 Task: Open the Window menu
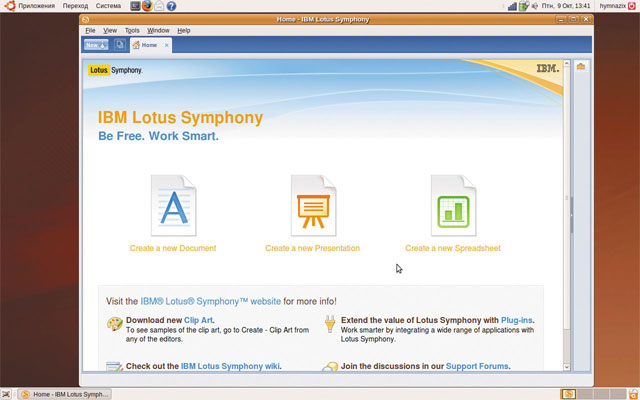tap(158, 31)
